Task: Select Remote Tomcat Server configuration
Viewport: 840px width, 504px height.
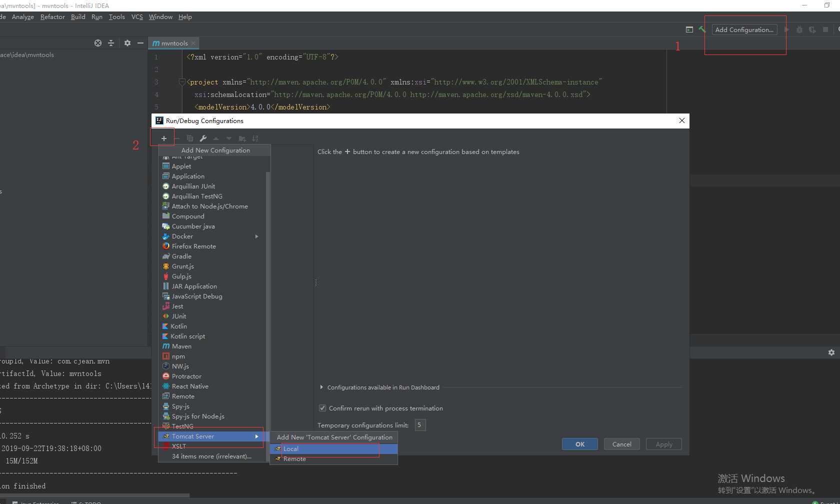Action: click(334, 458)
